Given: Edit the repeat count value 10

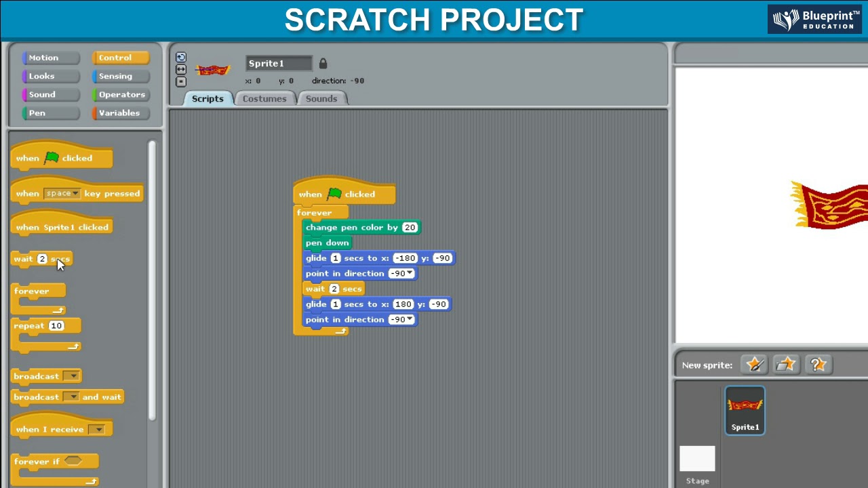Looking at the screenshot, I should (x=56, y=326).
